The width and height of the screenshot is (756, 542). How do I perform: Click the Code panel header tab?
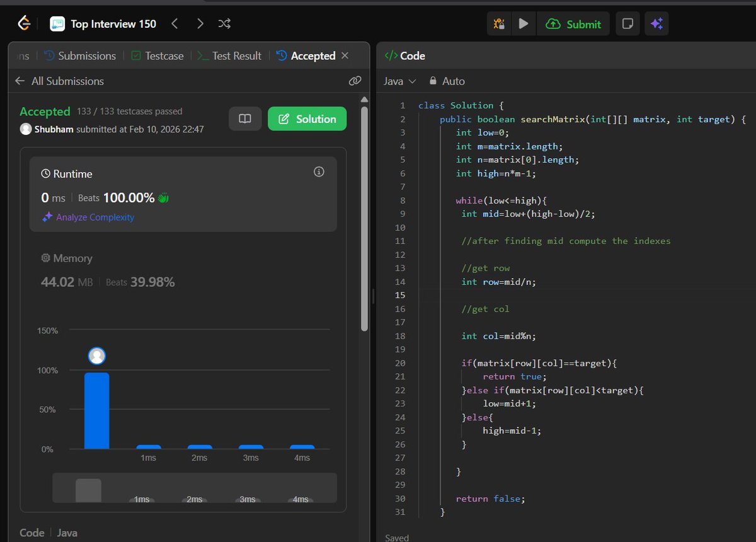(405, 55)
